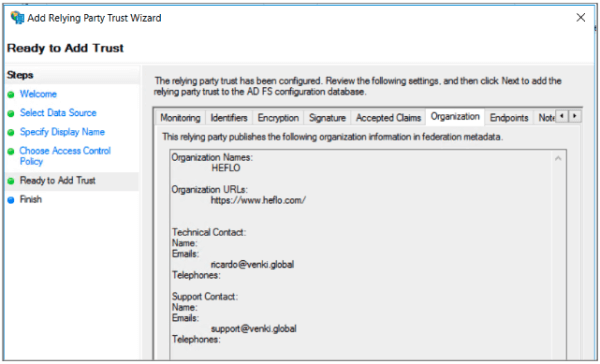This screenshot has height=364, width=600.
Task: Click the ricardo@venki.global email text
Action: [252, 264]
